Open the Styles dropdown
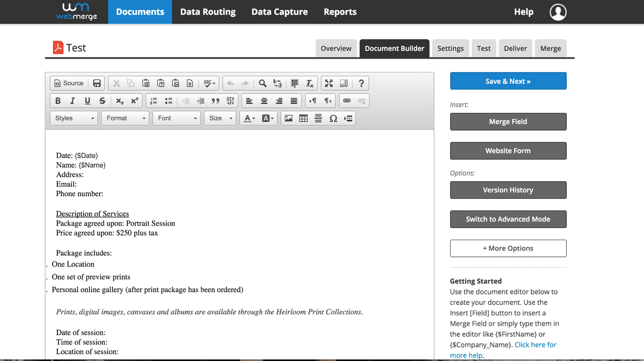 click(75, 118)
